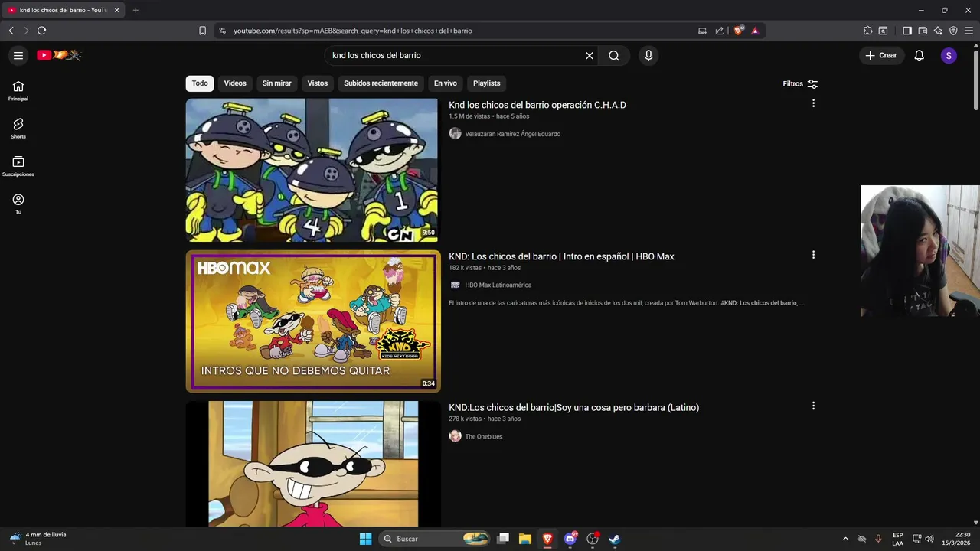Visit channel HBO Max Latinoamérica
This screenshot has width=980, height=551.
pyautogui.click(x=498, y=285)
